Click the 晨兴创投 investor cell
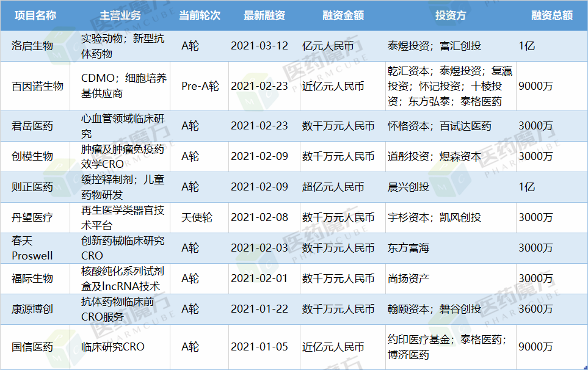 451,187
